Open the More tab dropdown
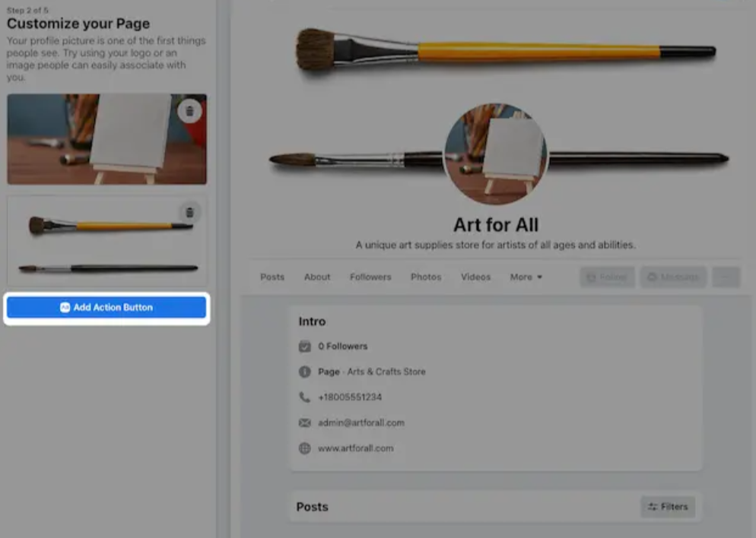This screenshot has height=538, width=756. (526, 277)
